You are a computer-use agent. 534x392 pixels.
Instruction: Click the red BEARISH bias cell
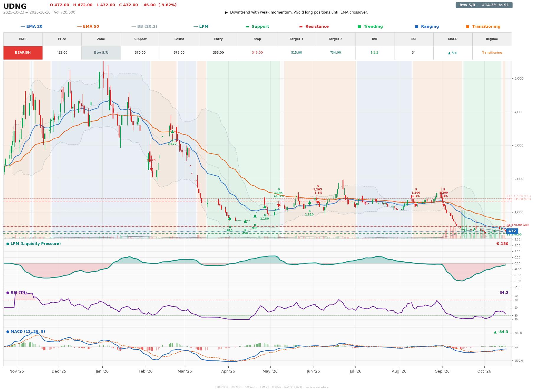coord(23,53)
